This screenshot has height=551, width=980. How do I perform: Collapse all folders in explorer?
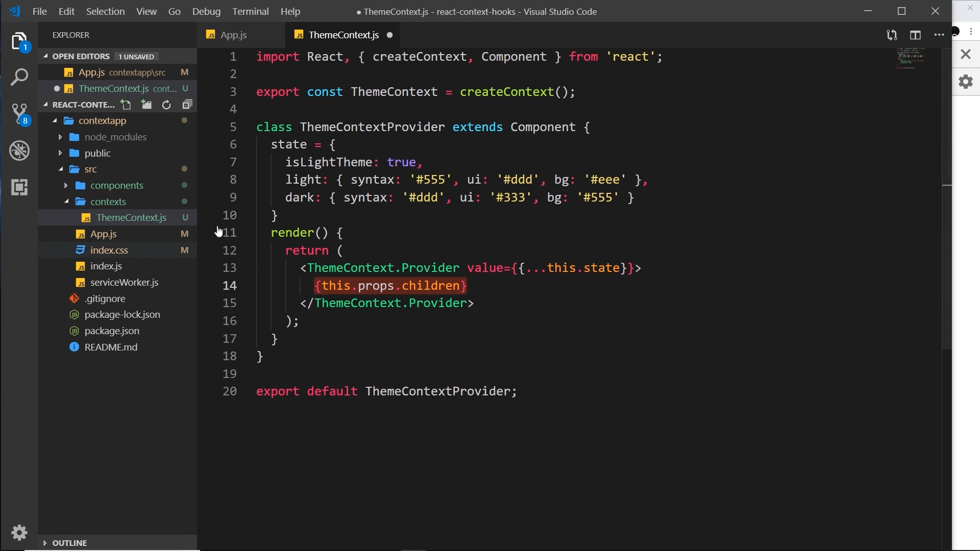pos(187,105)
